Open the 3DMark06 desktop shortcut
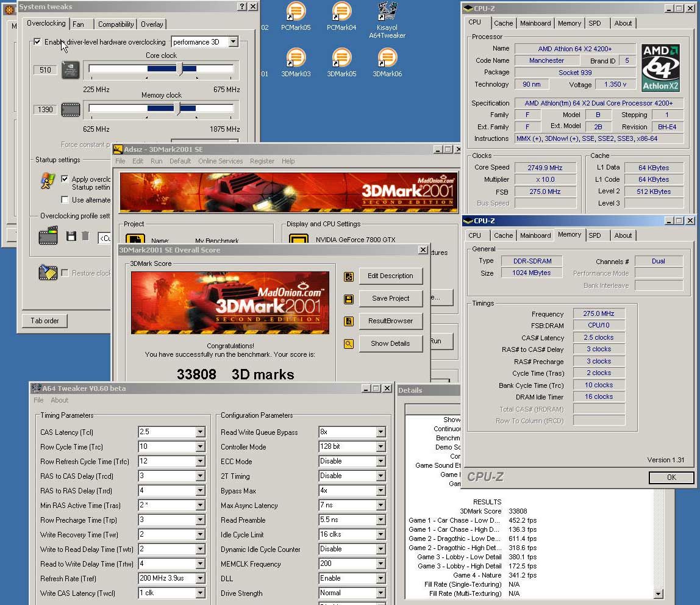Image resolution: width=700 pixels, height=605 pixels. pos(387,62)
